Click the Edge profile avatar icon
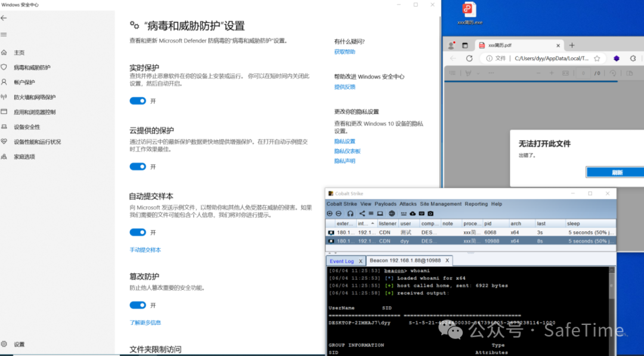The height and width of the screenshot is (356, 644). tap(451, 45)
